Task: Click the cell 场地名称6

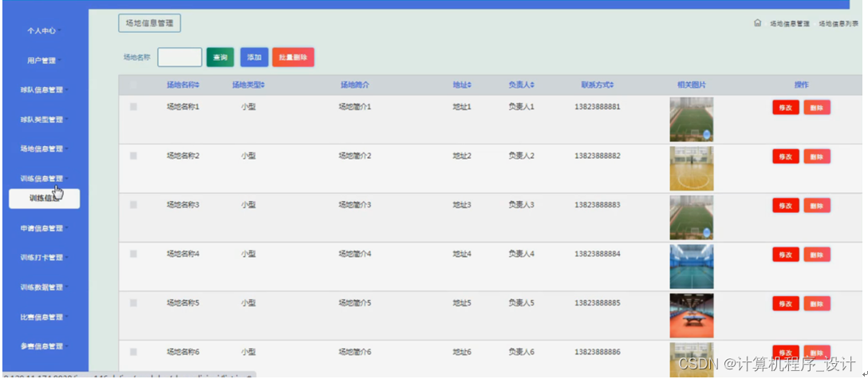Action: (x=183, y=352)
